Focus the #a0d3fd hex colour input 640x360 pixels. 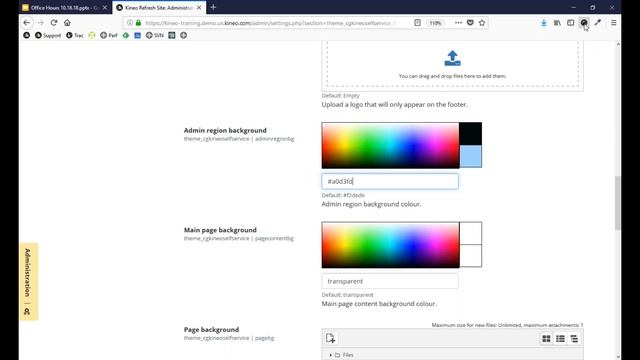coord(390,181)
